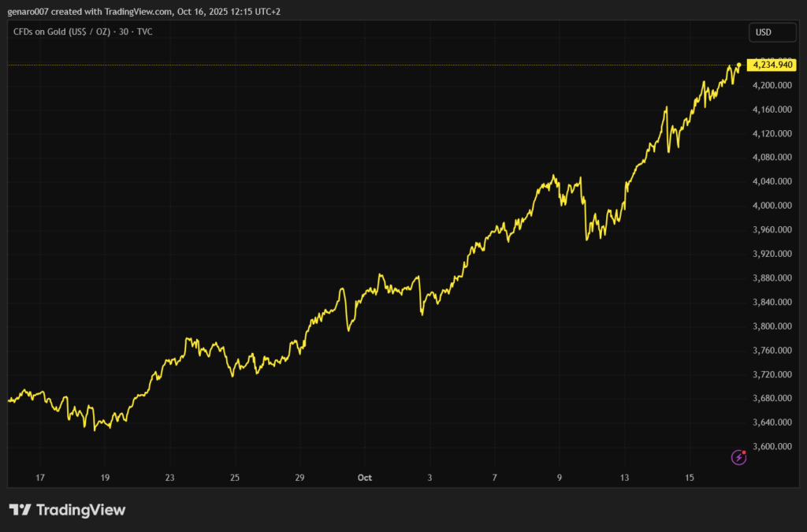Click the TradingView wordmark text
The width and height of the screenshot is (807, 532).
click(x=80, y=510)
